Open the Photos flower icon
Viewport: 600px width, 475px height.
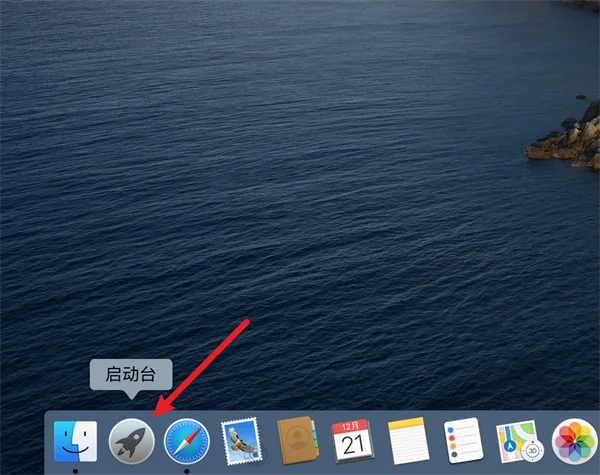coord(575,441)
